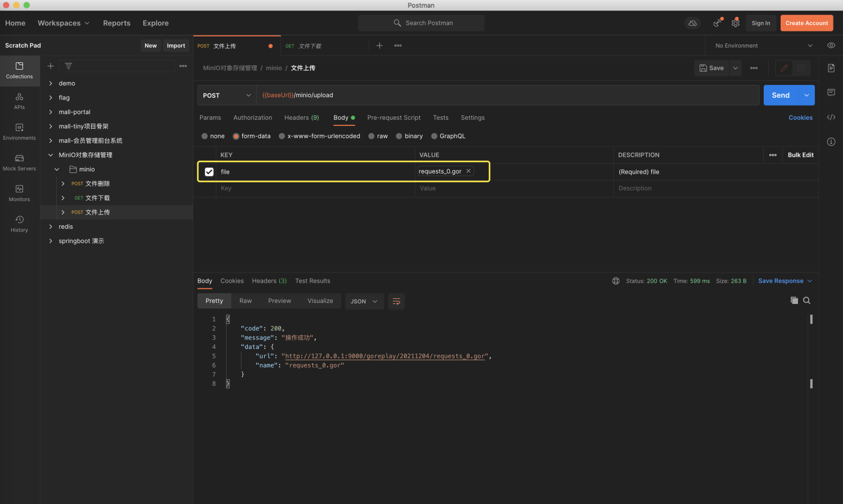The height and width of the screenshot is (504, 843).
Task: Expand the demo collection
Action: 51,83
